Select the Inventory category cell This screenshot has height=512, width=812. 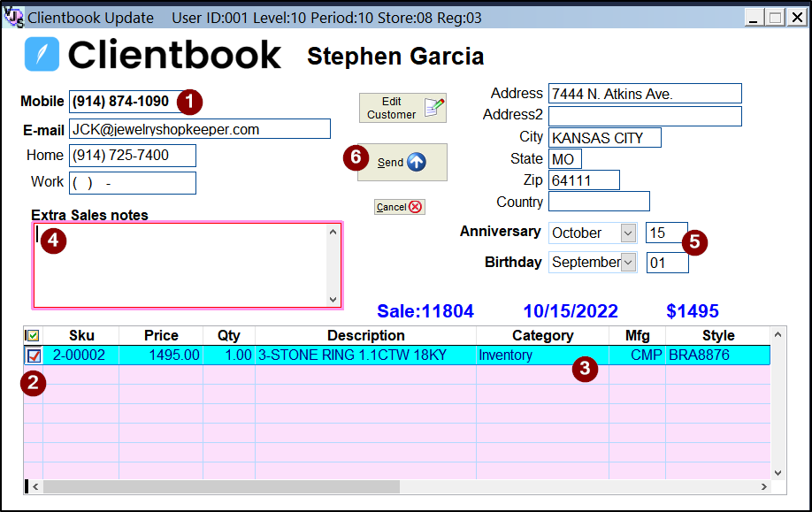543,355
